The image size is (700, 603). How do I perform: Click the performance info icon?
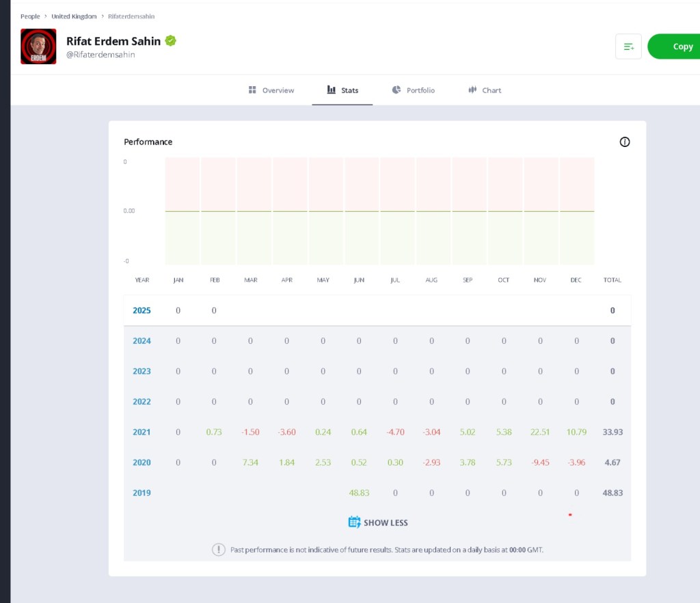point(625,142)
